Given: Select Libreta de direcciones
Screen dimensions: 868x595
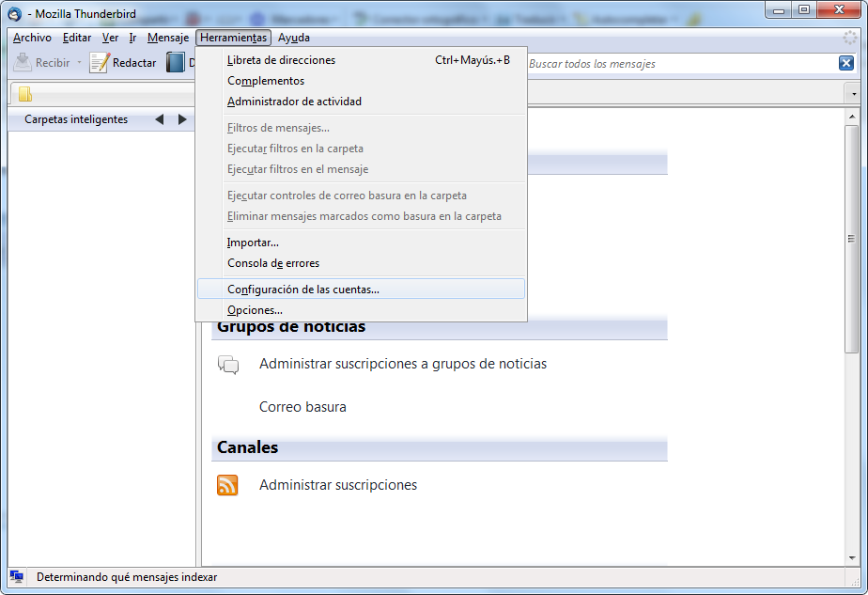Looking at the screenshot, I should [x=361, y=60].
